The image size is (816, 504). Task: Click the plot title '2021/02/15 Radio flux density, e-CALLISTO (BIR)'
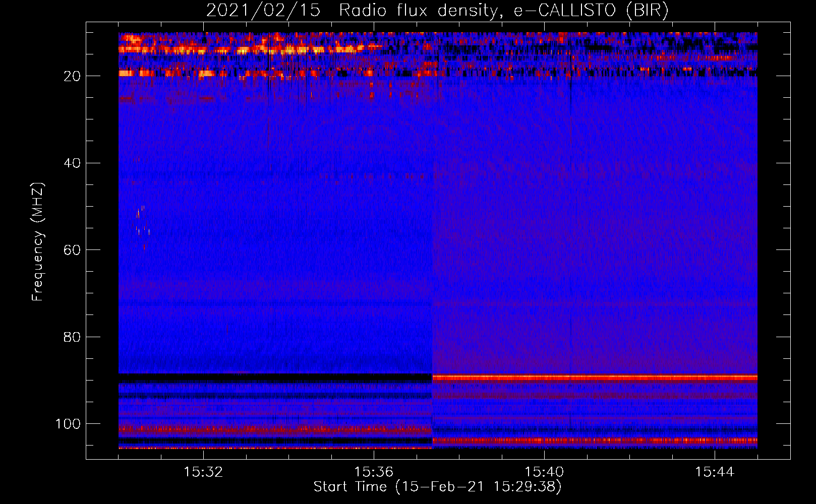(x=437, y=11)
